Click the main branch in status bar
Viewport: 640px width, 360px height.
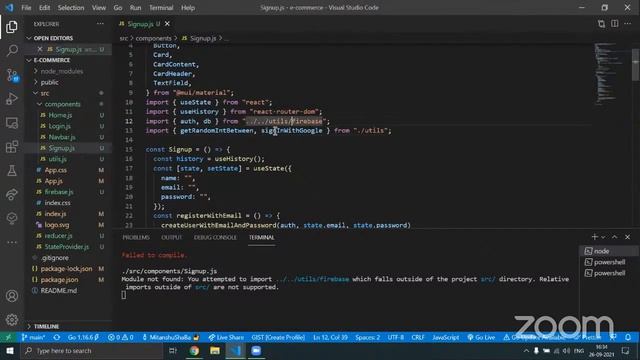click(33, 338)
